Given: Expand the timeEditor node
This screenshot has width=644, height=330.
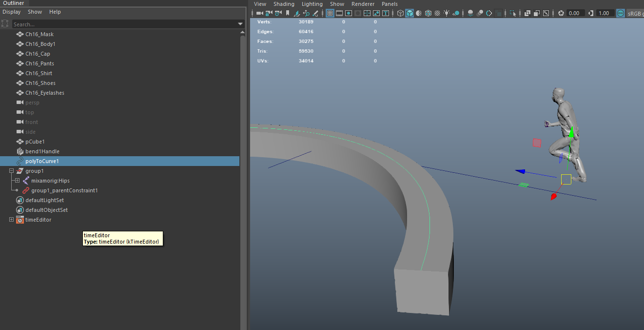Looking at the screenshot, I should (x=11, y=220).
